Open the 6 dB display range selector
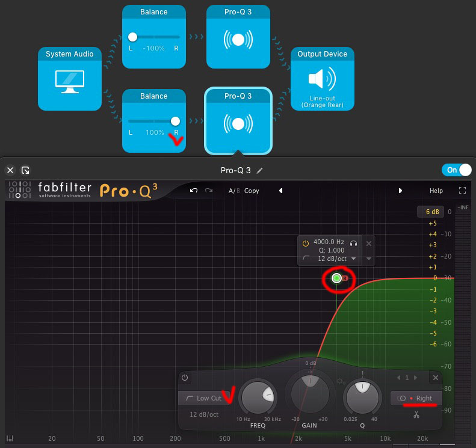The width and height of the screenshot is (476, 448). (431, 212)
